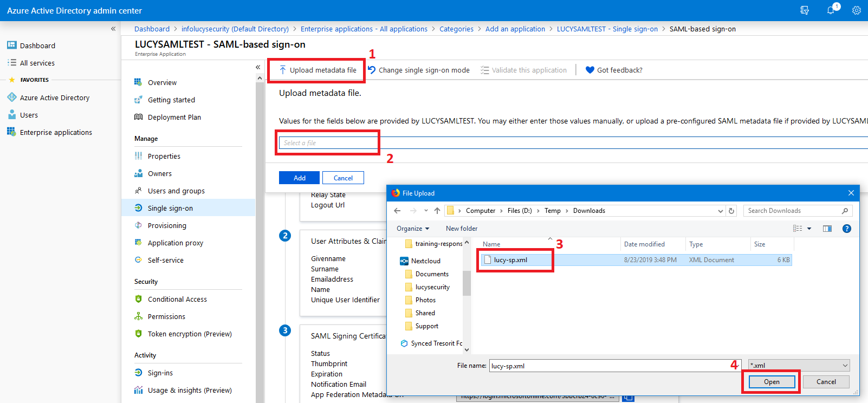Click the Open button
The width and height of the screenshot is (868, 403).
772,382
